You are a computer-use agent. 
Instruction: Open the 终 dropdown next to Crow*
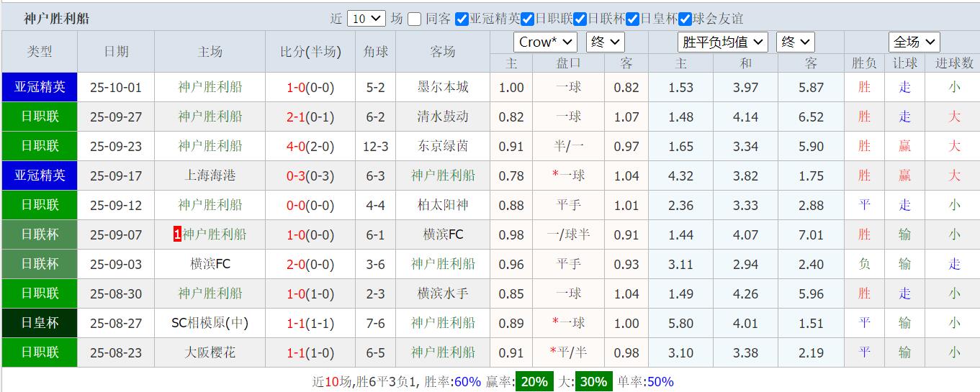[606, 42]
